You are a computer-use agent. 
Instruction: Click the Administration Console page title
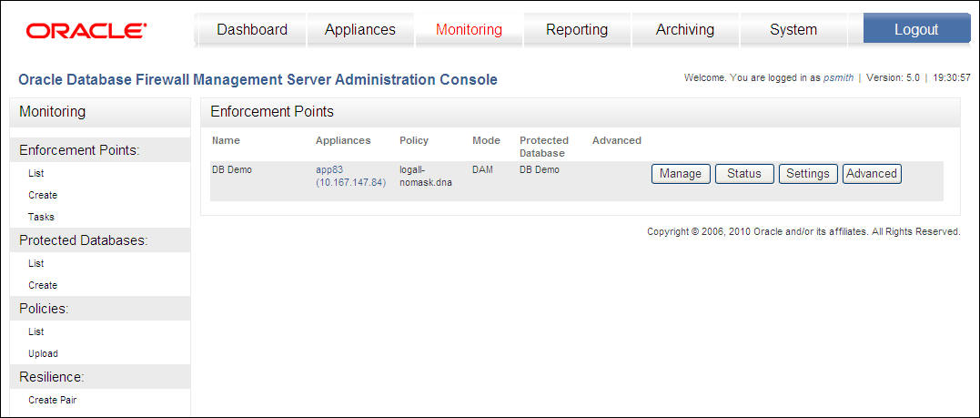click(x=258, y=80)
